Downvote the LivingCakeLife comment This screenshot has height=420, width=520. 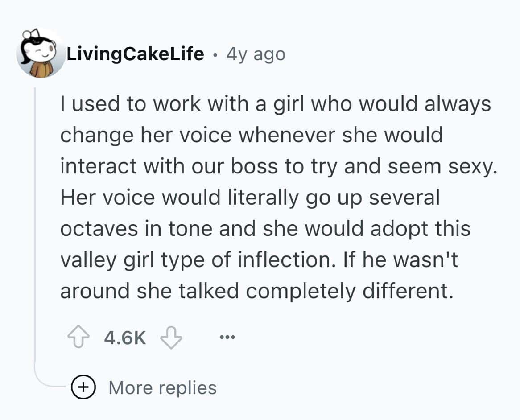[171, 338]
